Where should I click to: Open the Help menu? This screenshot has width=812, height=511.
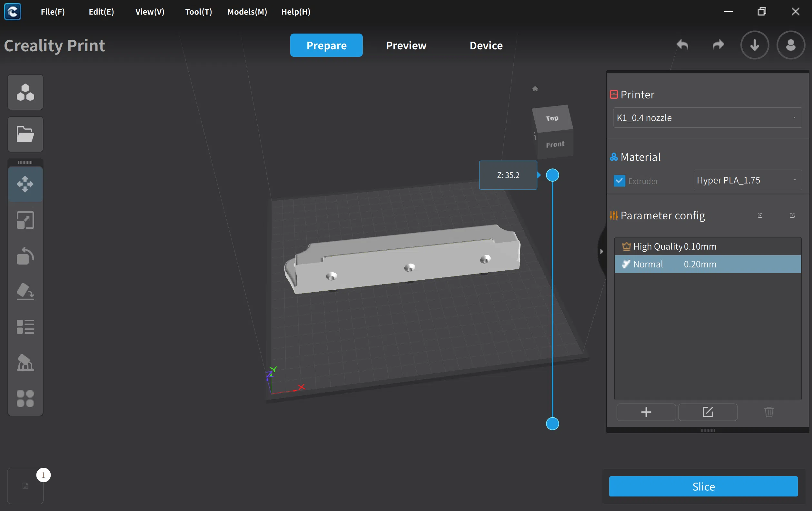click(x=296, y=12)
